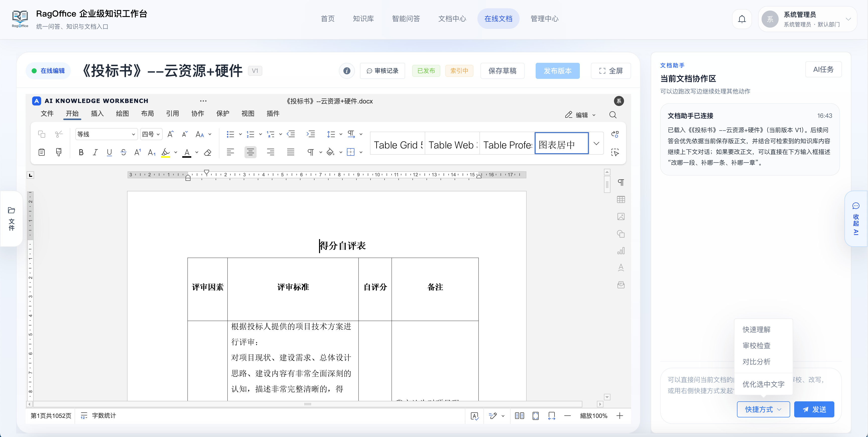
Task: Select the format painter tool
Action: tap(59, 152)
